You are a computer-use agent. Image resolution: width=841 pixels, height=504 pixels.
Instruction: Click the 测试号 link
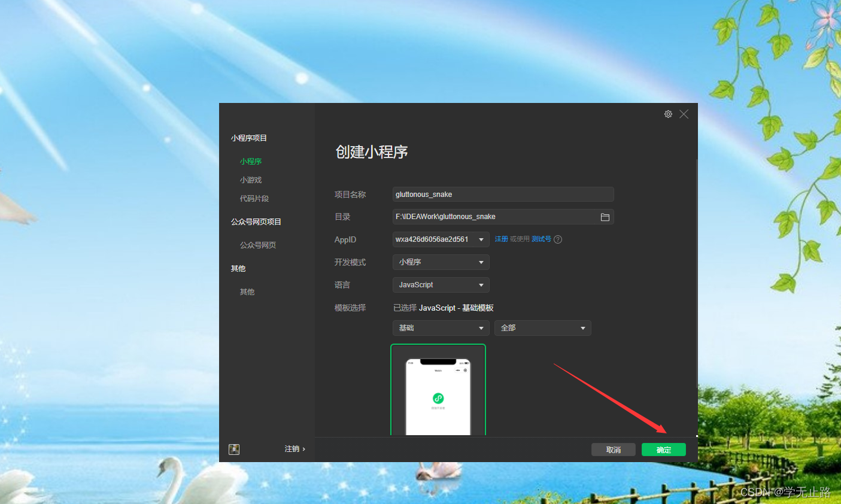[541, 239]
